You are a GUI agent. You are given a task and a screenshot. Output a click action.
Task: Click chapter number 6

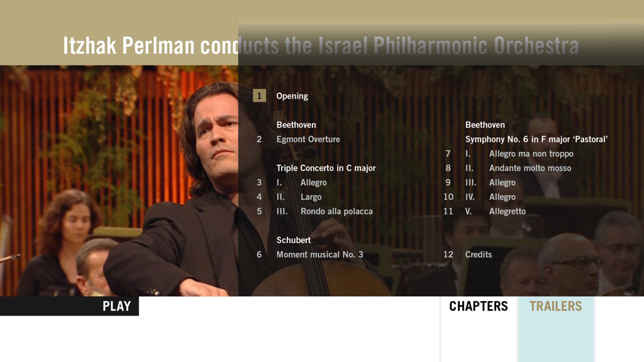pyautogui.click(x=259, y=255)
